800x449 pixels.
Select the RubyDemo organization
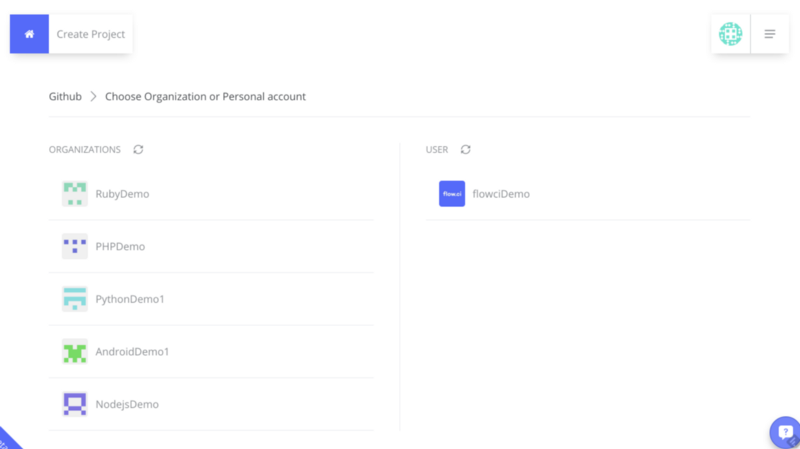[x=122, y=194]
